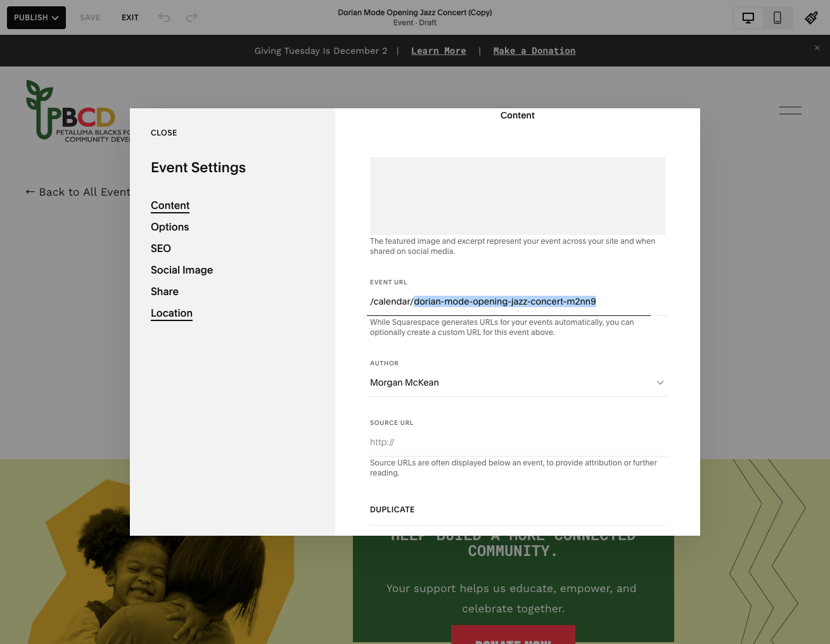Click the 'Event Settings' heading
The width and height of the screenshot is (830, 644).
pos(198,167)
